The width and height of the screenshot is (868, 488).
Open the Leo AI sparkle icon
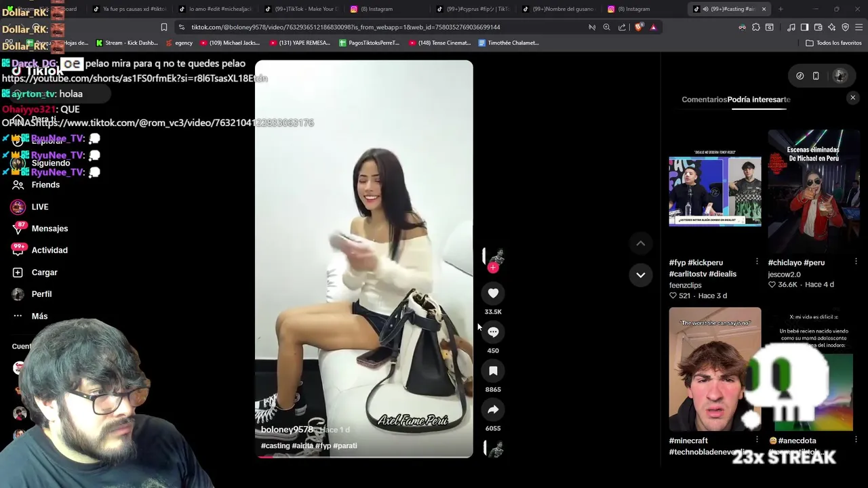tap(832, 27)
